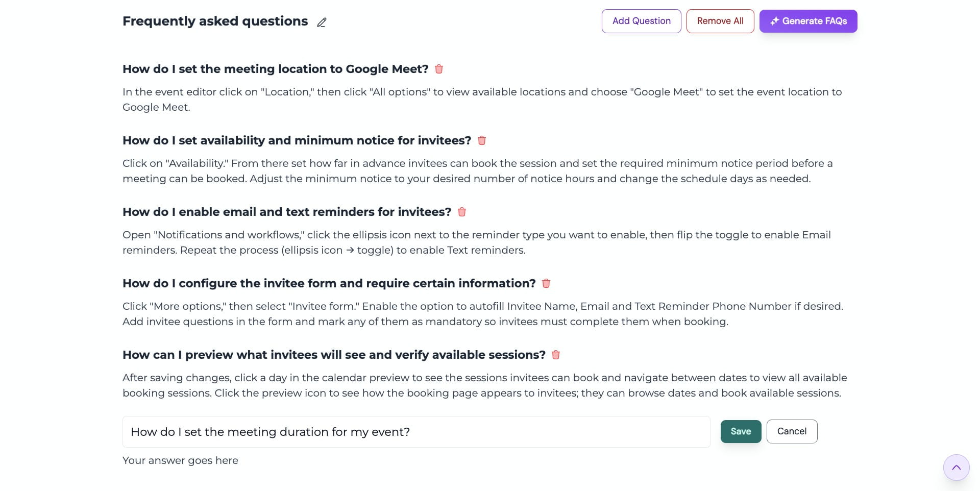Click the pencil icon to edit FAQ heading
This screenshot has height=491, width=980.
pyautogui.click(x=322, y=22)
